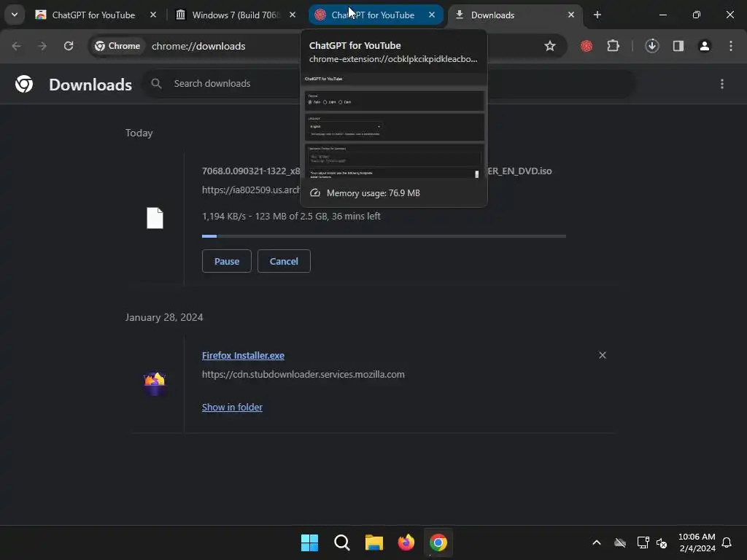Click the ISO file icon

tap(155, 218)
